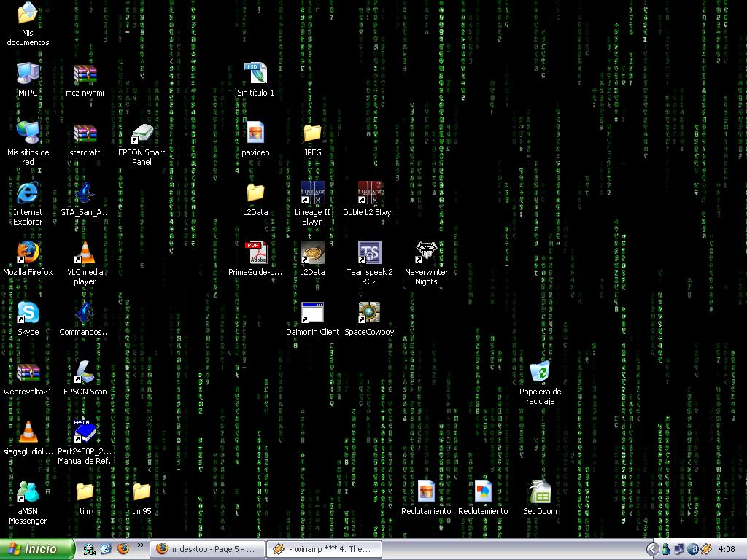The height and width of the screenshot is (560, 747).
Task: Expand hidden system tray icons arrow
Action: pos(651,550)
